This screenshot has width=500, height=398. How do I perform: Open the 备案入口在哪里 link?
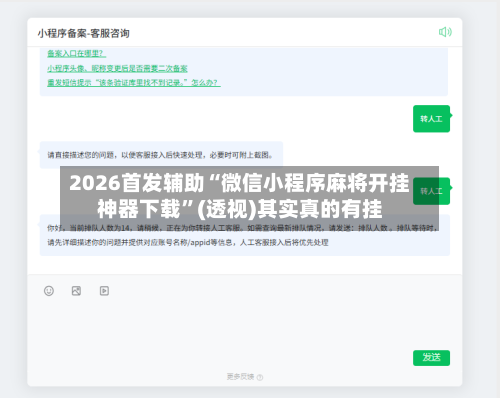[x=76, y=53]
